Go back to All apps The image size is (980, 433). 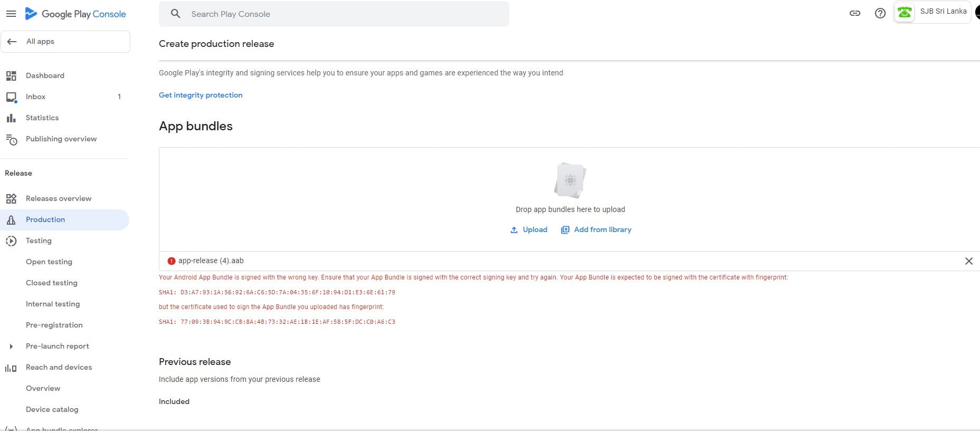coord(65,42)
